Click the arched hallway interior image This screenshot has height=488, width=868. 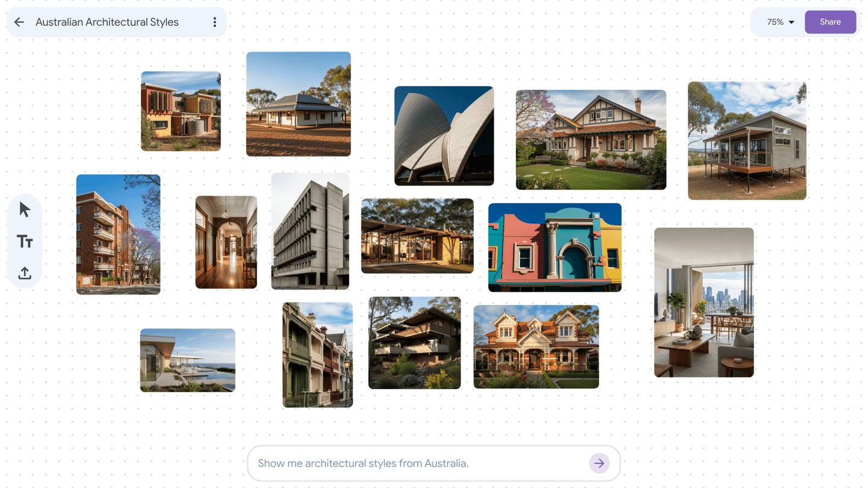pos(226,242)
